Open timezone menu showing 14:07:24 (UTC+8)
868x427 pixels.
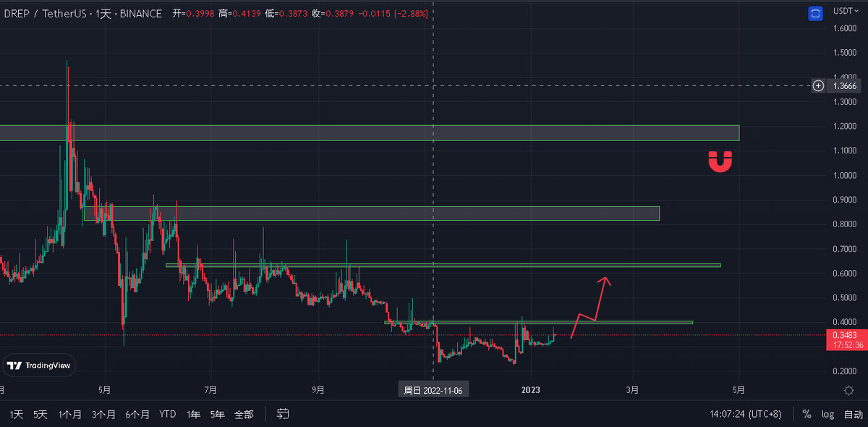[x=746, y=415]
